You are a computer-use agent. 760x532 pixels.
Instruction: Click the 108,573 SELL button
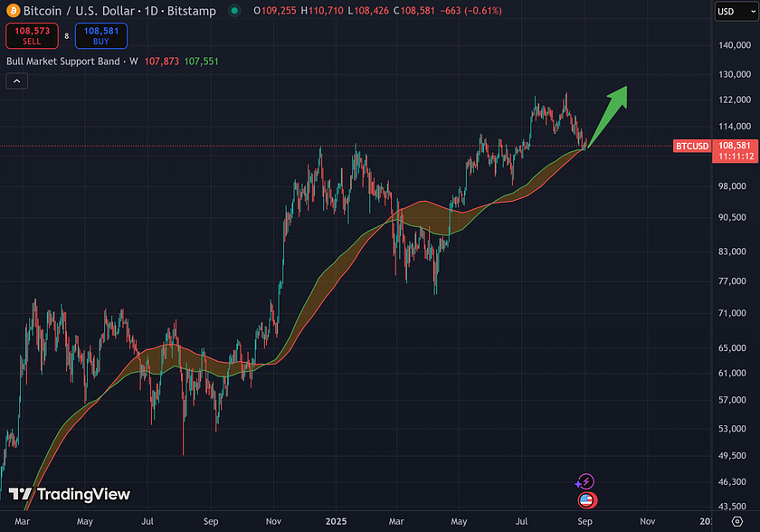32,36
